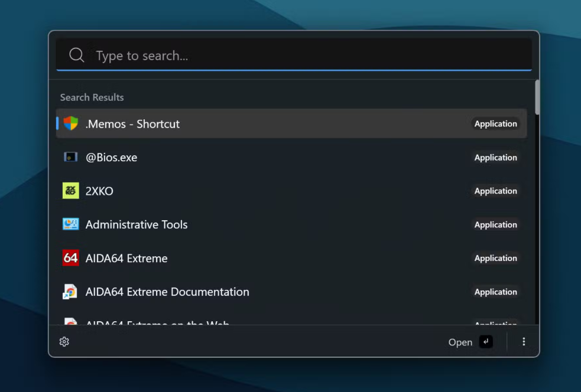This screenshot has width=581, height=392.
Task: Click the red AIDA64 Extreme icon
Action: 70,258
